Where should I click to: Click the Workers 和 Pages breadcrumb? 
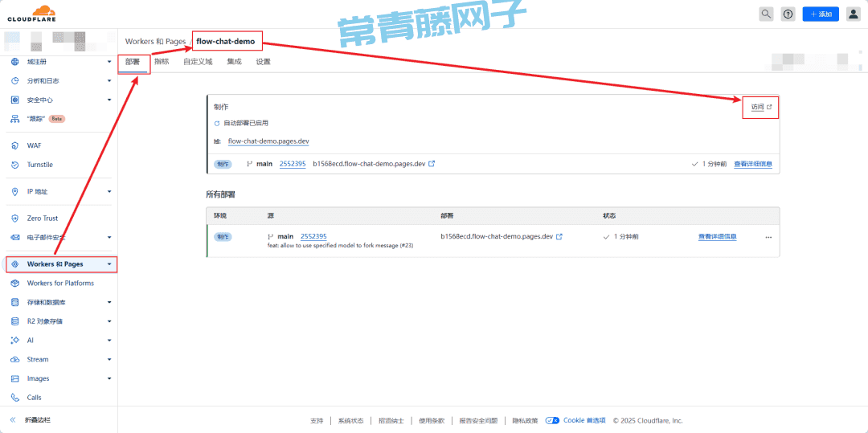(x=156, y=42)
